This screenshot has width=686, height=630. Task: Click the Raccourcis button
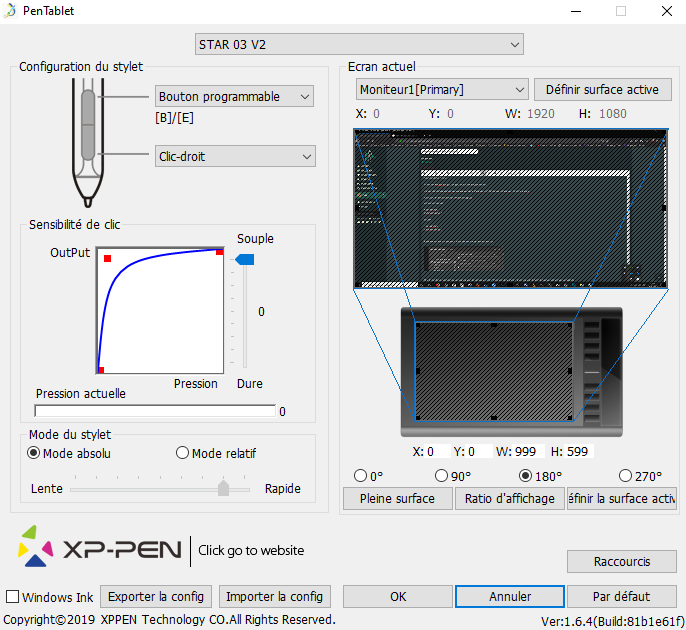(621, 561)
